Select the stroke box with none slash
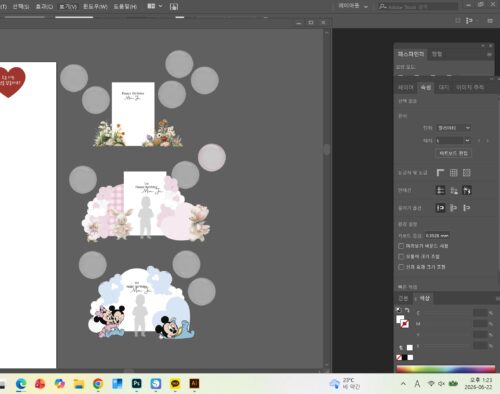The width and height of the screenshot is (500, 394). coord(405,324)
